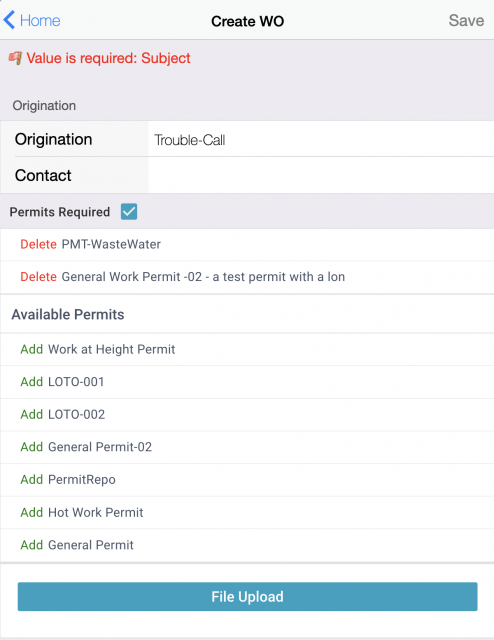
Task: Click the Available Permits heading
Action: tap(68, 314)
